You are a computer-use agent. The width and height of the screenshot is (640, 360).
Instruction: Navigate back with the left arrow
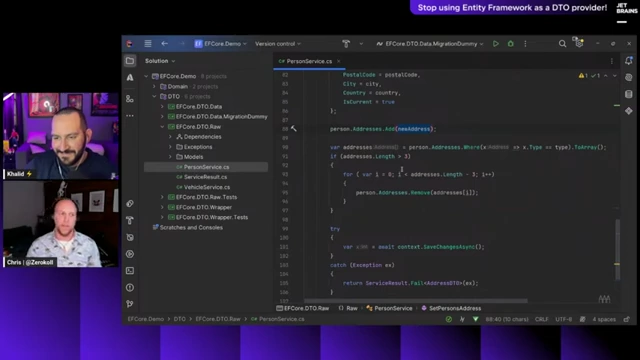tap(164, 43)
